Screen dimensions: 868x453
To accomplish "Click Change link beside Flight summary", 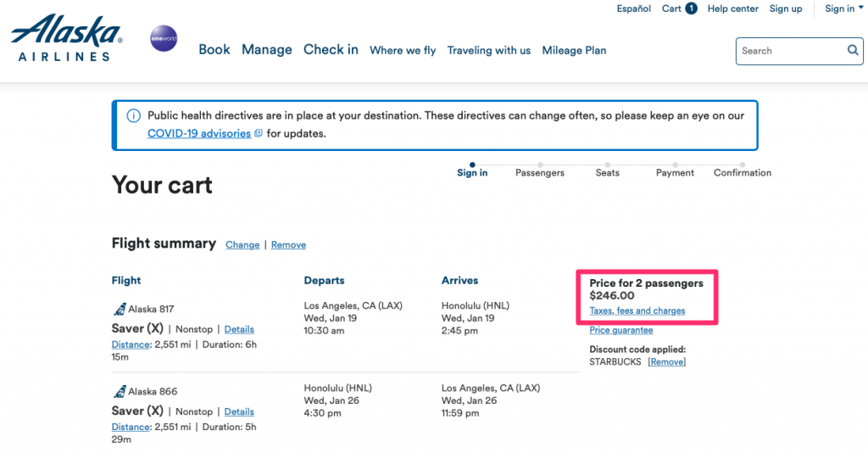I will coord(242,245).
